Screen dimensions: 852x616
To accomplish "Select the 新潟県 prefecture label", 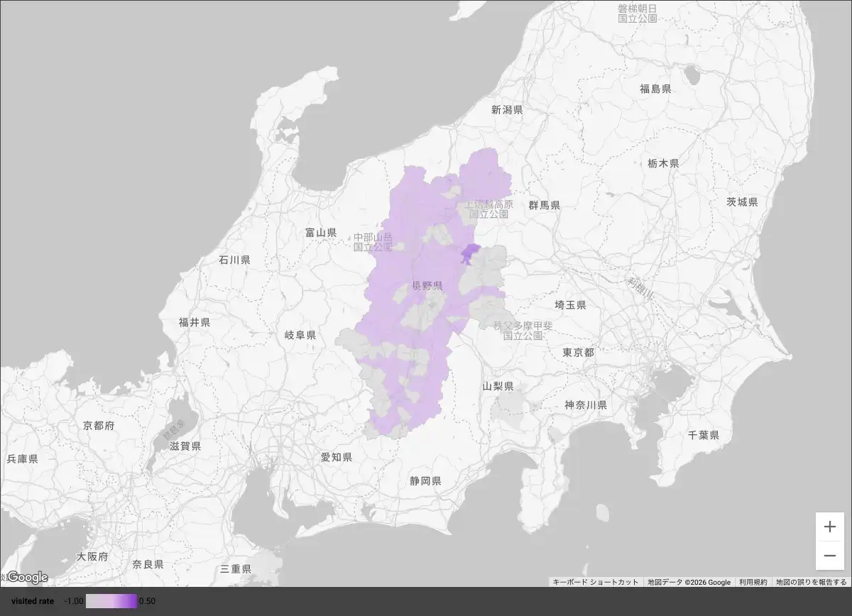I will click(507, 110).
